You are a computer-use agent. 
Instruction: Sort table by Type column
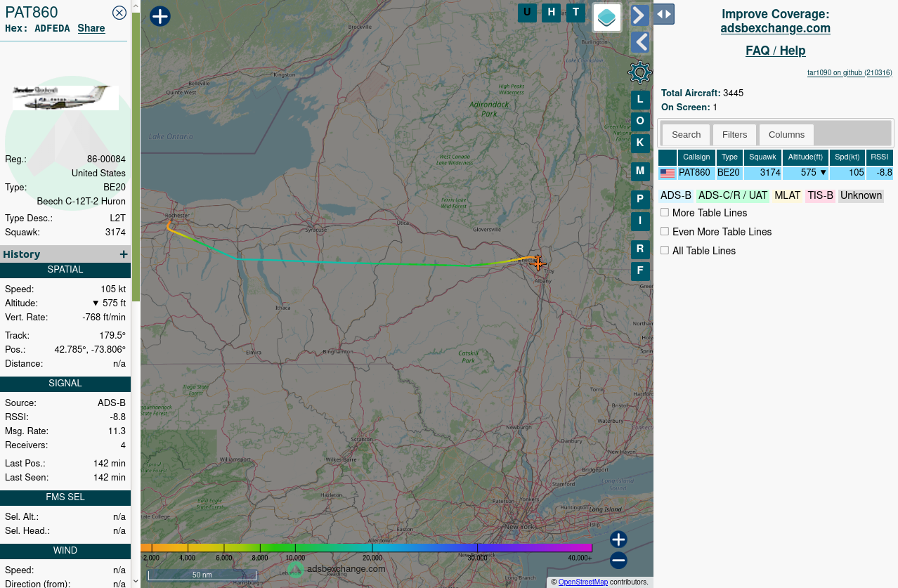(729, 157)
